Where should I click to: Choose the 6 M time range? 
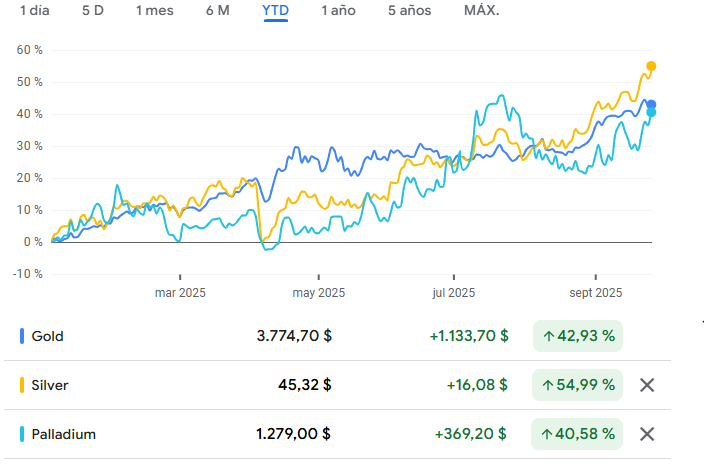tap(217, 11)
